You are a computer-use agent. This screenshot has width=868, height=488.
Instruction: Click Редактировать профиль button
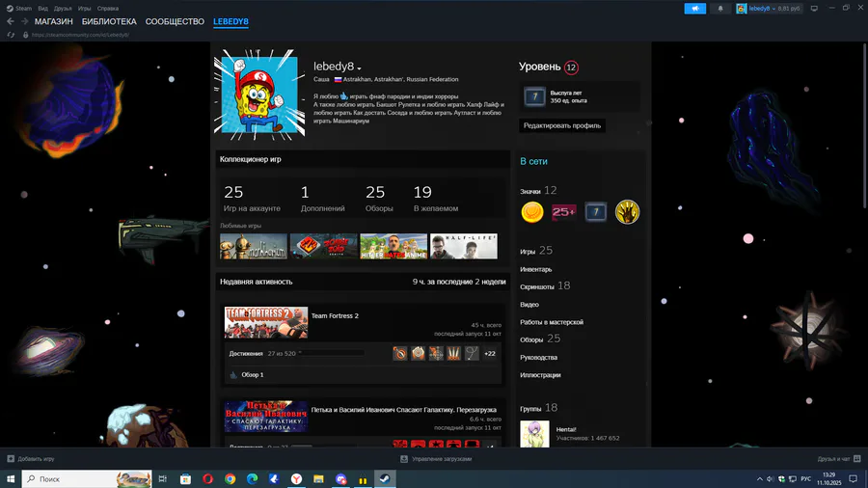562,125
